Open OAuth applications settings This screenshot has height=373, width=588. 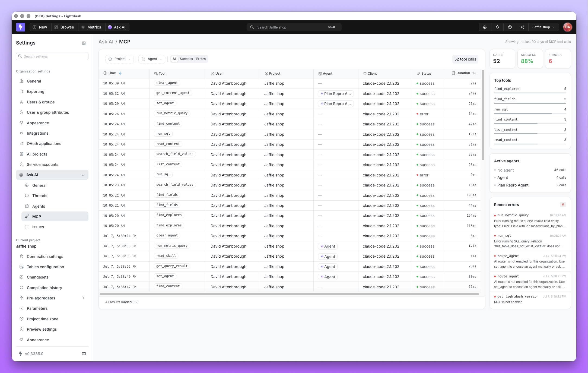click(52, 144)
